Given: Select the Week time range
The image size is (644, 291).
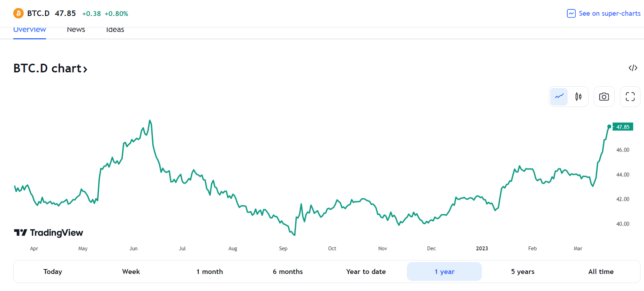Looking at the screenshot, I should point(131,272).
